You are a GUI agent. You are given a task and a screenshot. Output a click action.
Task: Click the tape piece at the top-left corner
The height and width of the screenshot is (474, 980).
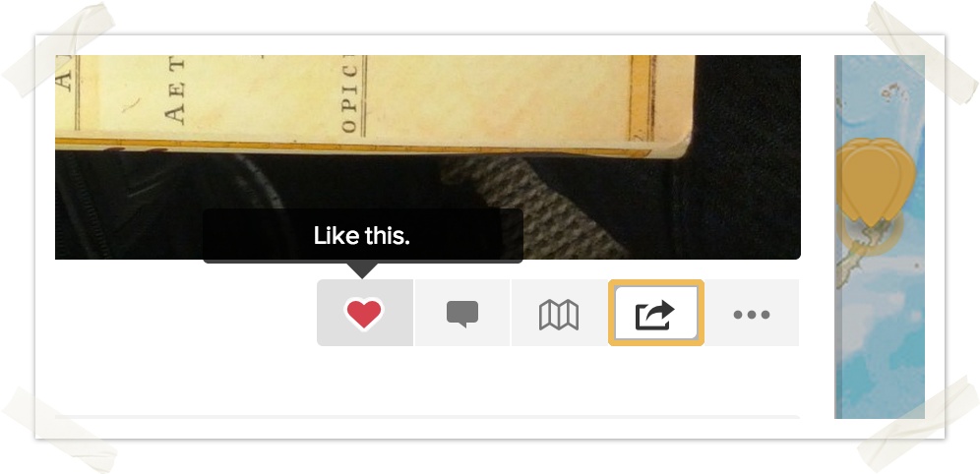pos(58,50)
